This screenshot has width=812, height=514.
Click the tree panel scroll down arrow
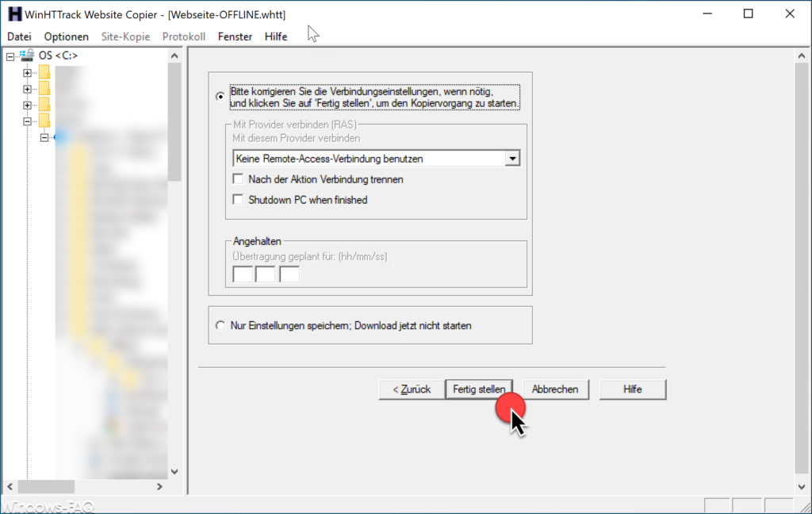click(174, 471)
